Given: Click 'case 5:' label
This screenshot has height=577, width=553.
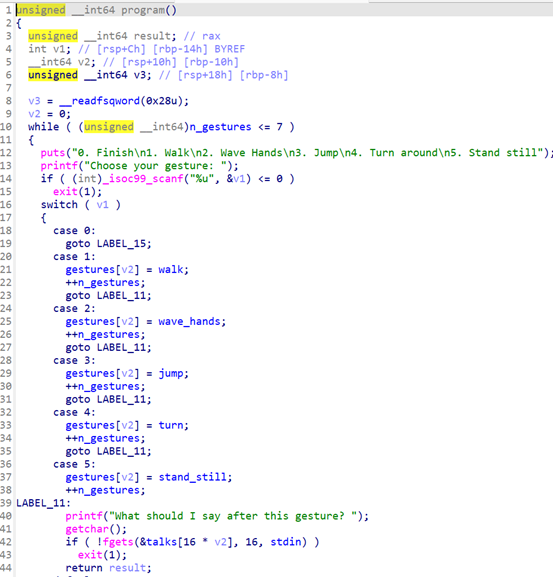Looking at the screenshot, I should coord(74,464).
